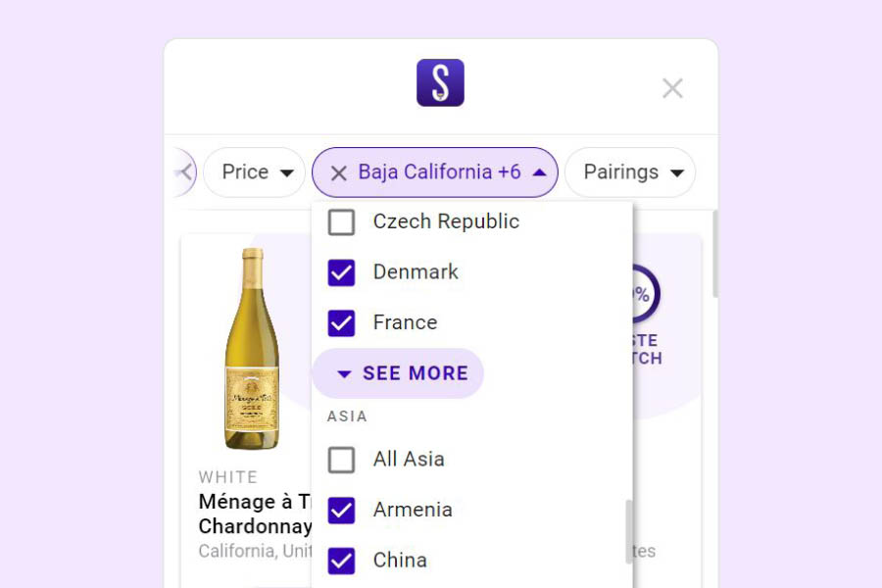Click the dropdown list scrollbar thumb
Viewport: 882px width, 588px height.
(629, 532)
